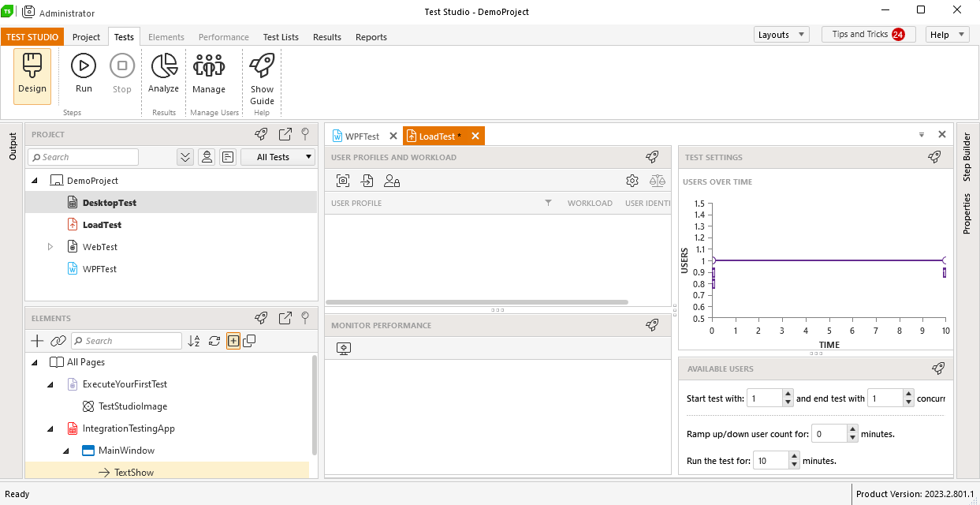Sort elements alphabetically with A-Z icon
Screen dimensions: 980x505
(x=194, y=341)
